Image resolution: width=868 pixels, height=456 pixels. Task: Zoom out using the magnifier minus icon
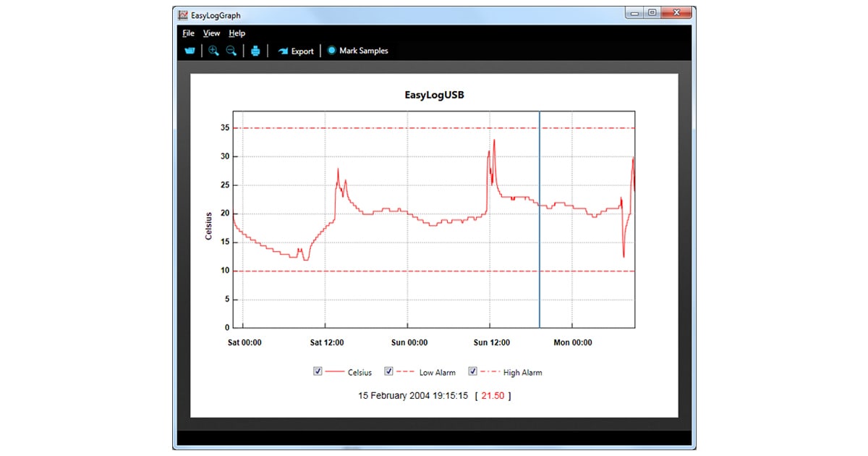pyautogui.click(x=231, y=51)
